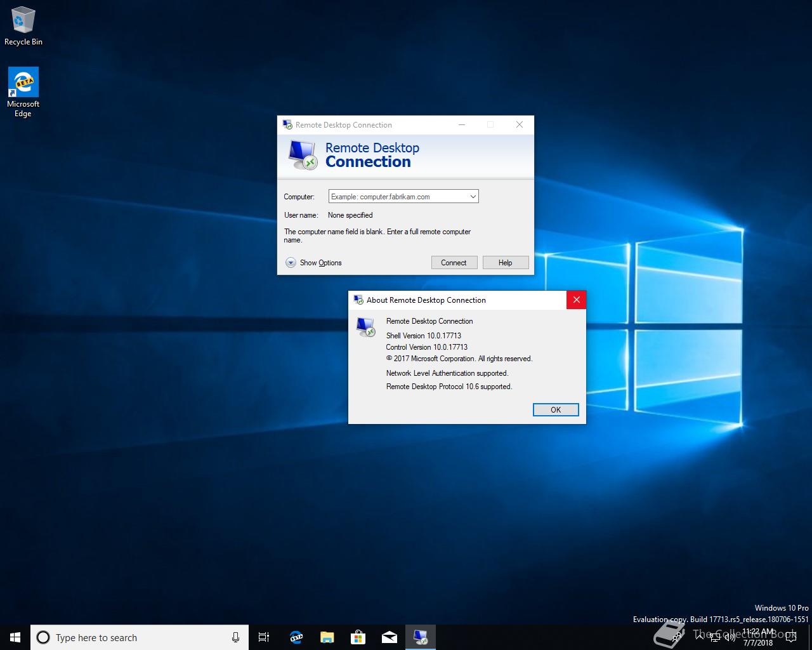The height and width of the screenshot is (650, 812).
Task: Open Task View from the taskbar
Action: (x=264, y=637)
